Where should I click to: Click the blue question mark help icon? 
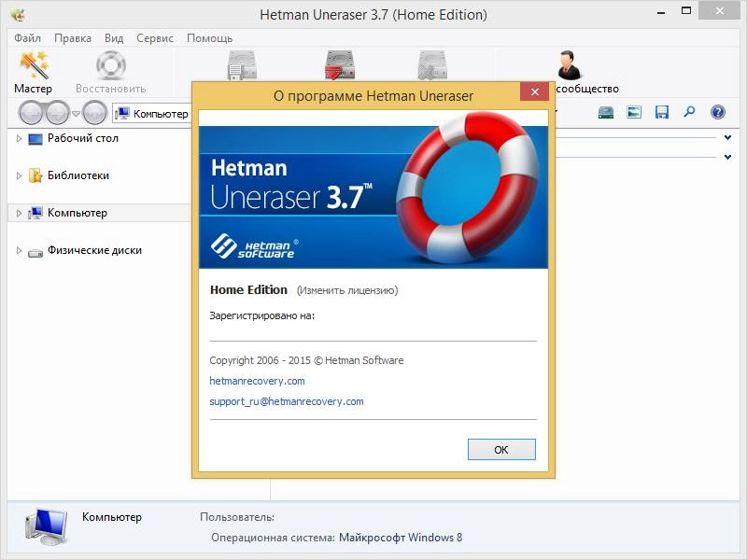click(x=717, y=112)
